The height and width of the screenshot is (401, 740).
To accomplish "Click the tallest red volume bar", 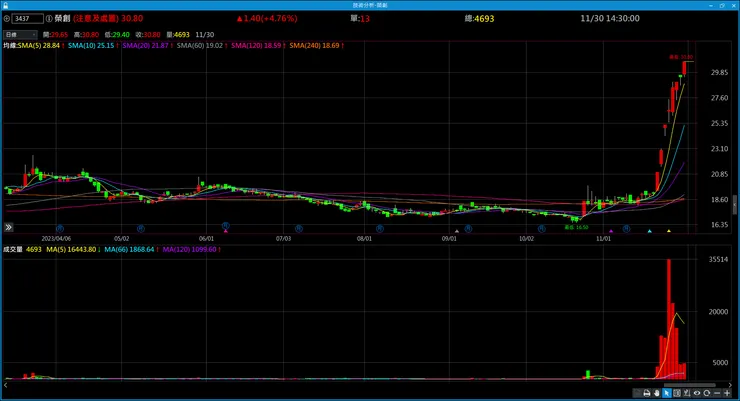I will (x=669, y=319).
